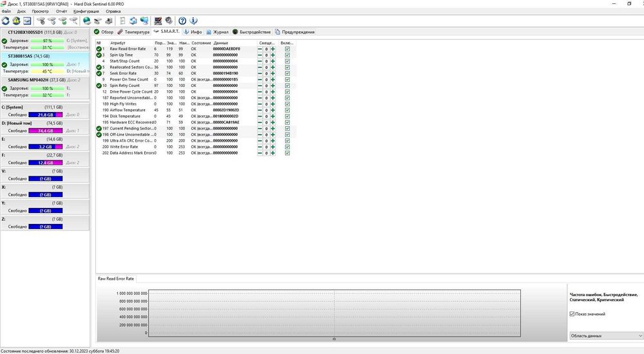Click minus offset button for Reallocated Sectors Count
Image resolution: width=644 pixels, height=354 pixels.
260,68
